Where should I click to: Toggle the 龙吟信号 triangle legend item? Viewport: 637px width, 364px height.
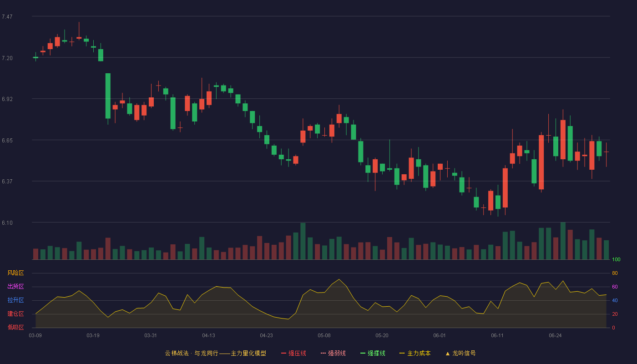460,353
